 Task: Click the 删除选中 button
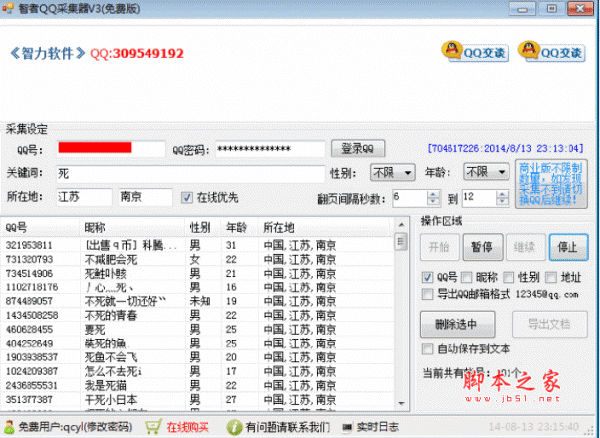tap(458, 324)
